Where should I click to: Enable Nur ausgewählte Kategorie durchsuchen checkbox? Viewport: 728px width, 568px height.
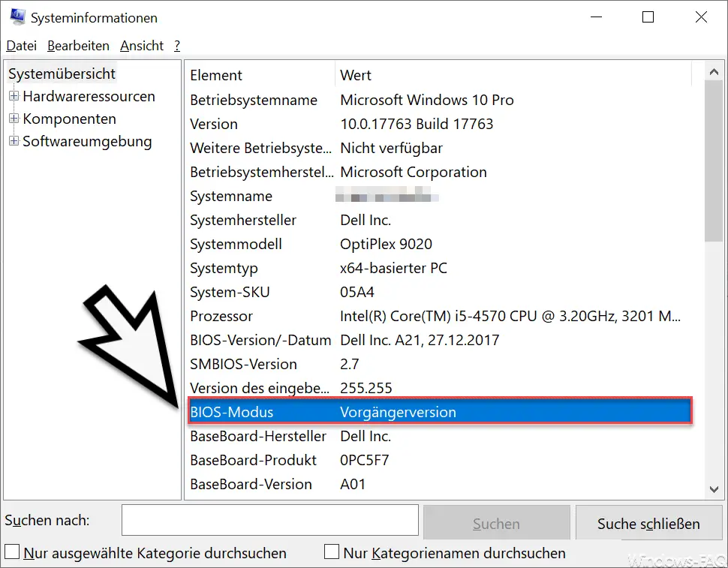(x=12, y=551)
